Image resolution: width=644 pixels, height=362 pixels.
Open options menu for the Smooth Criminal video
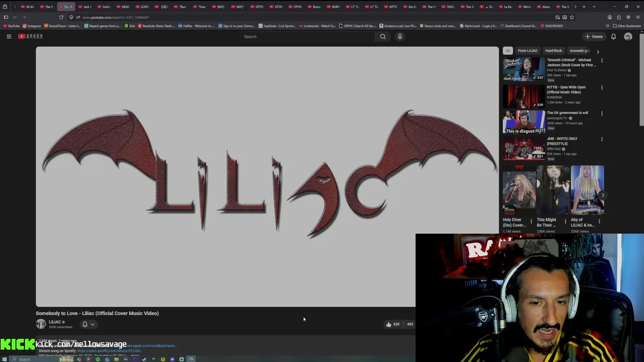(602, 61)
